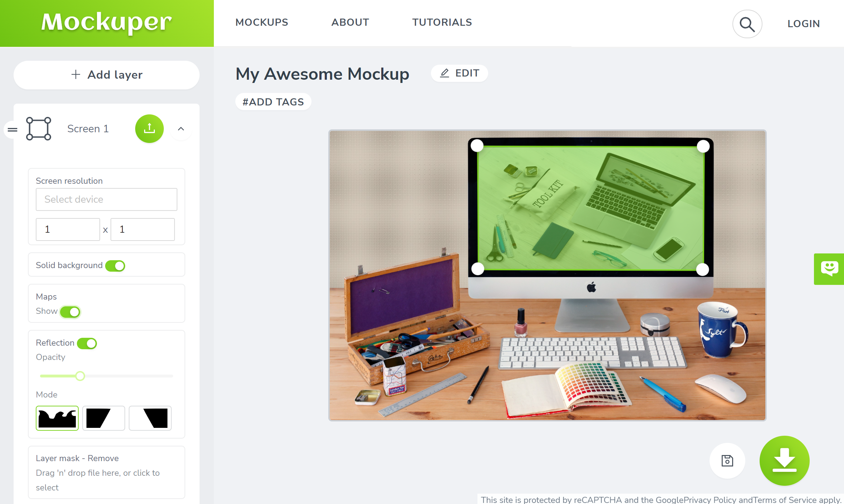Click the Add layer button

point(106,74)
